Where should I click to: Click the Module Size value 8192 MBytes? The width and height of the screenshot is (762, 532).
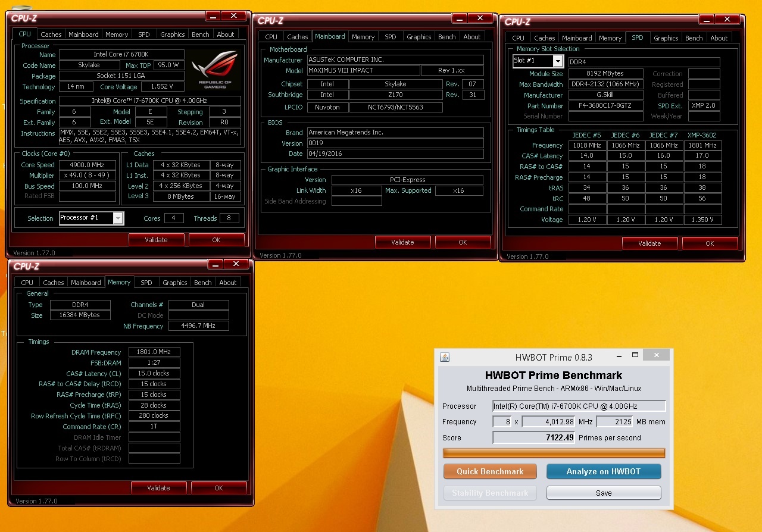(x=605, y=74)
